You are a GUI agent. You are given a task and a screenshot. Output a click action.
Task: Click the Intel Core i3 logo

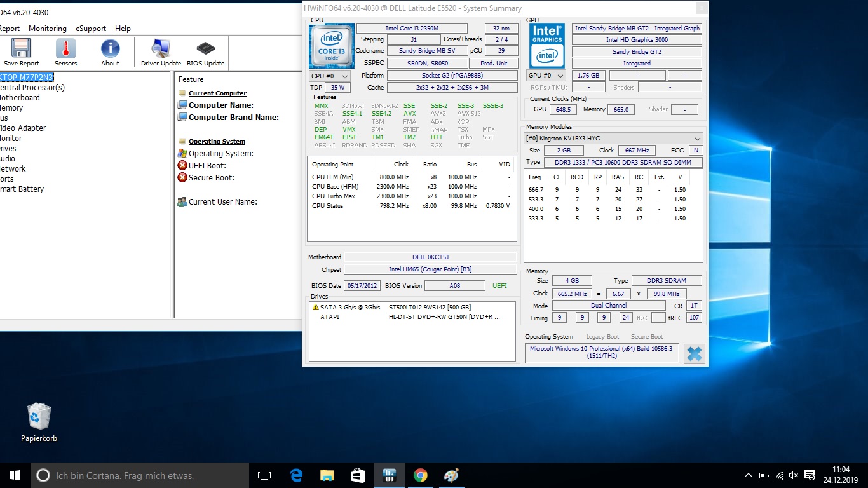(x=331, y=46)
